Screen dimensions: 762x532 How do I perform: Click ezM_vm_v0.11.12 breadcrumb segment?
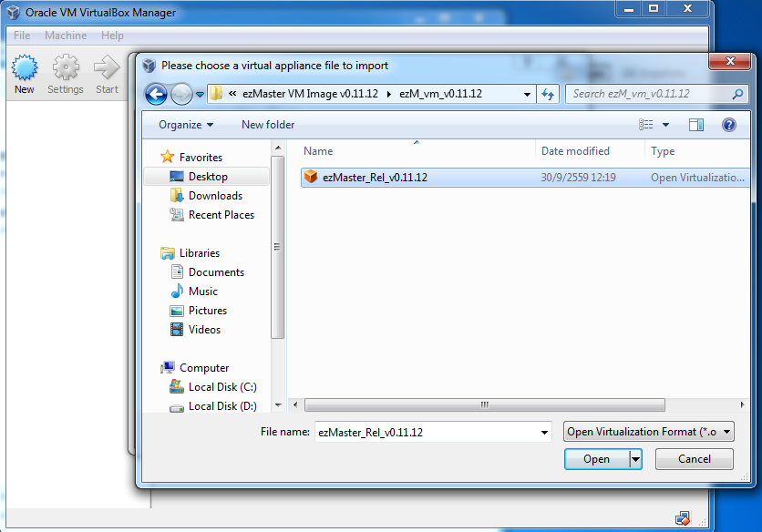tap(441, 94)
